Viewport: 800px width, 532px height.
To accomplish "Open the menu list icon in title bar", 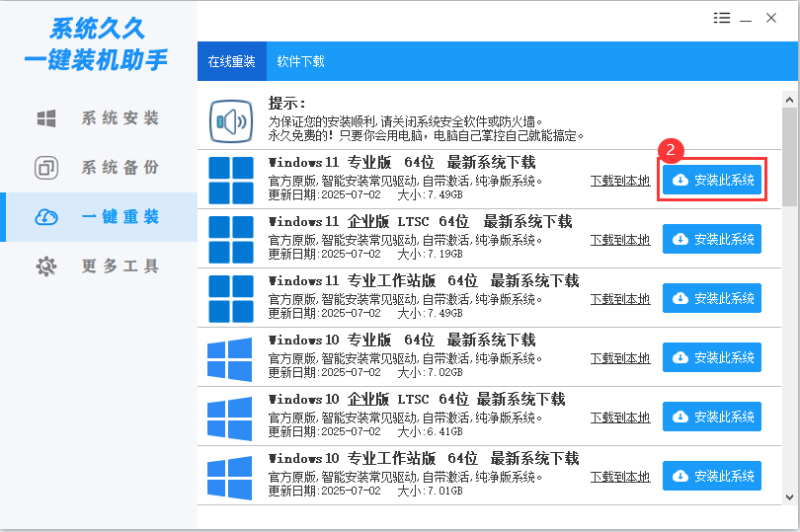I will (722, 18).
